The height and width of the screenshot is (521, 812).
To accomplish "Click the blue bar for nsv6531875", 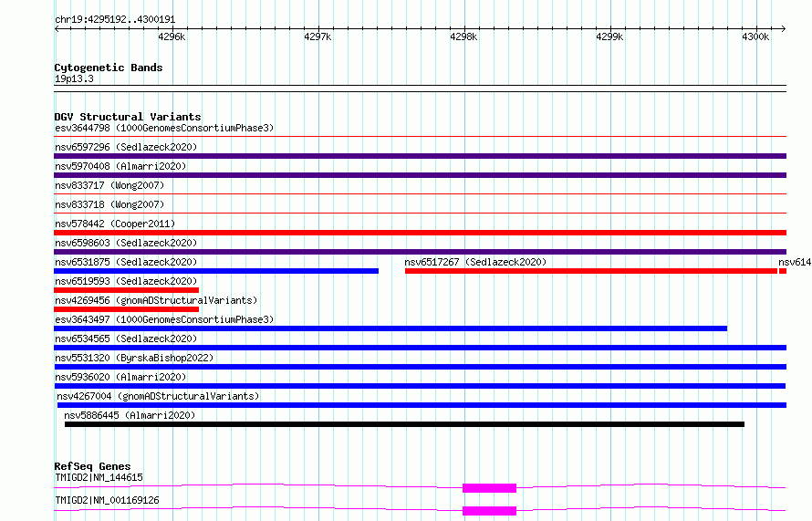I will [216, 271].
